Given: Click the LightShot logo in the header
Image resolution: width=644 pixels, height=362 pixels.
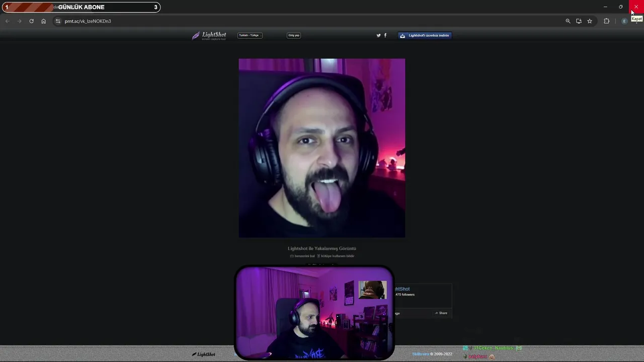Looking at the screenshot, I should click(209, 36).
